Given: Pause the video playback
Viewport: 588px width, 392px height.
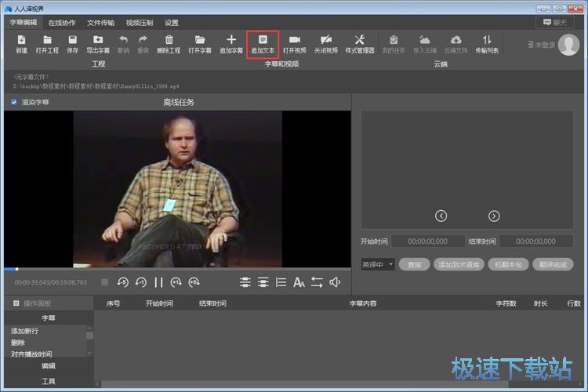Looking at the screenshot, I should coord(158,282).
